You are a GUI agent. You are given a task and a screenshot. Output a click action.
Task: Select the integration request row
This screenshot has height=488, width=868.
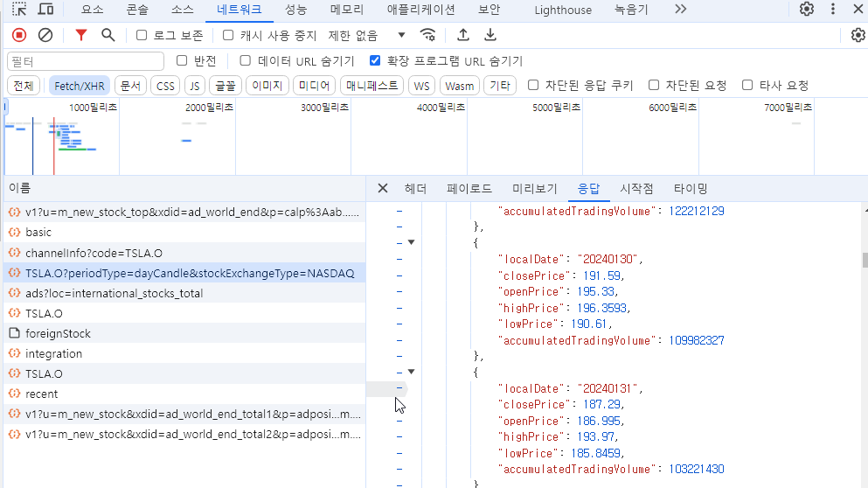pos(184,353)
